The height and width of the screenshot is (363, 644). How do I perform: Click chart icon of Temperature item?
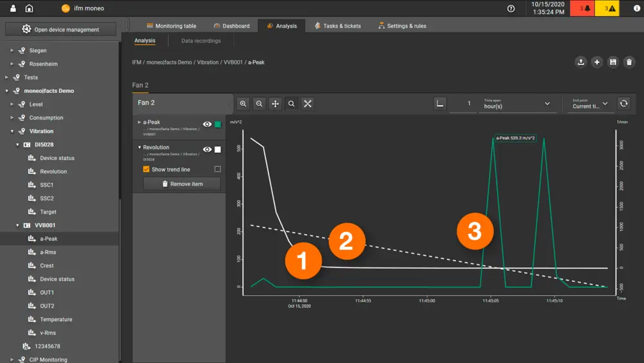pos(32,319)
